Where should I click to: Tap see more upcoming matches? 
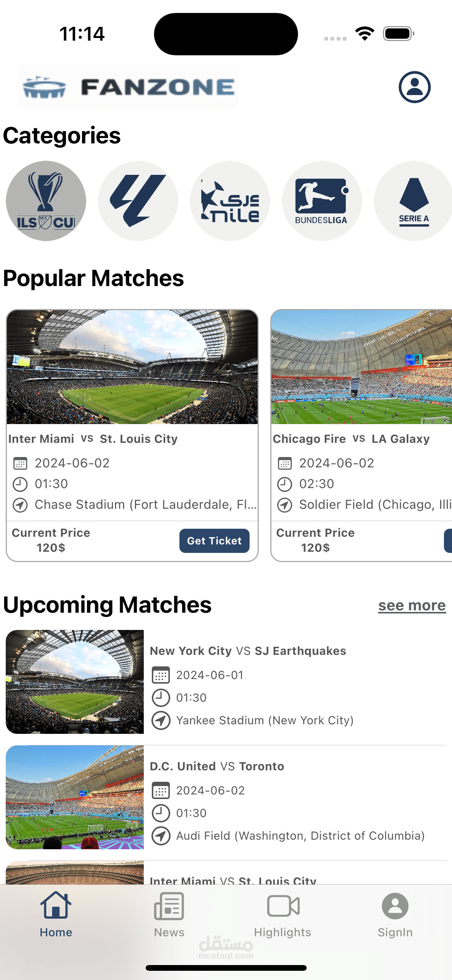[x=412, y=606]
